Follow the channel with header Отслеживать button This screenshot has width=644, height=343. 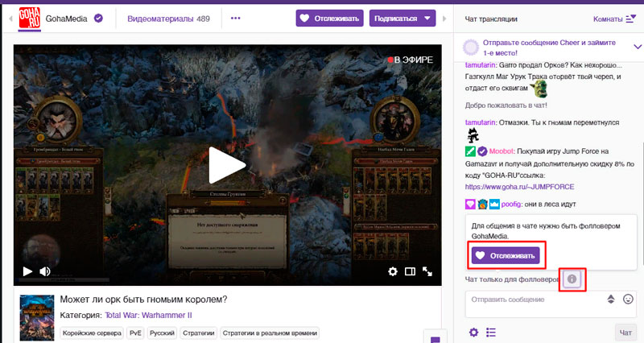329,19
